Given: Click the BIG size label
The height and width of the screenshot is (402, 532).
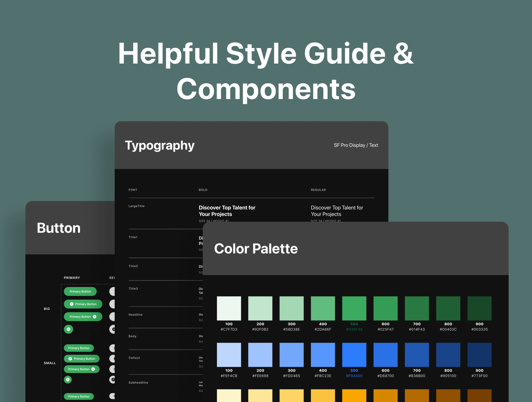Looking at the screenshot, I should (x=47, y=309).
